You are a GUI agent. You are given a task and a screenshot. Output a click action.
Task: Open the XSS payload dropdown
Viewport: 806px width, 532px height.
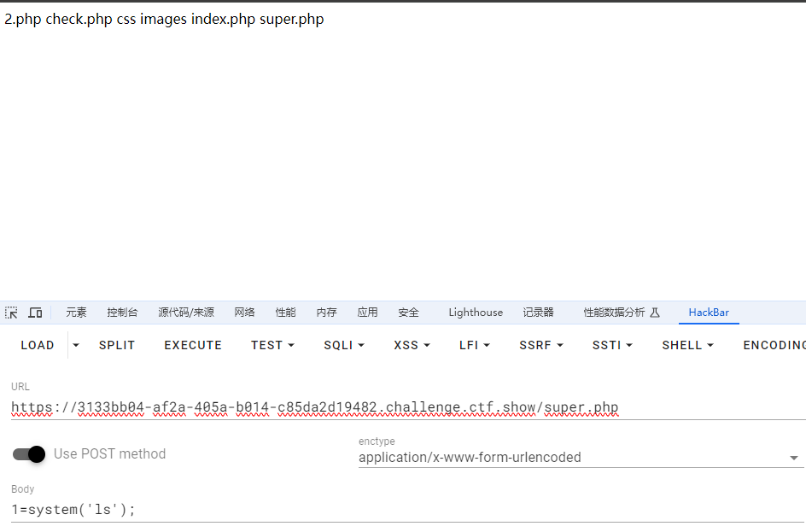coord(412,346)
